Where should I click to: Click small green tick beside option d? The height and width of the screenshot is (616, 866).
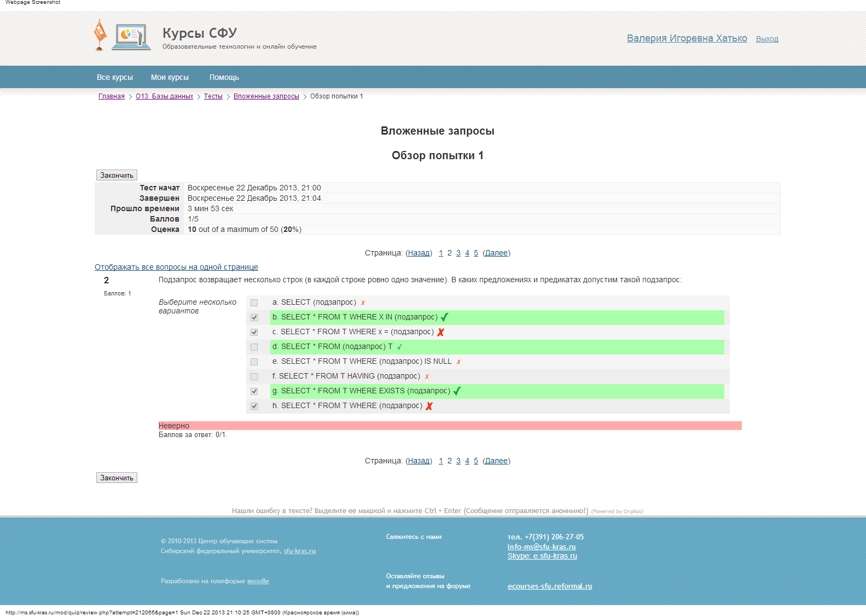tap(399, 347)
